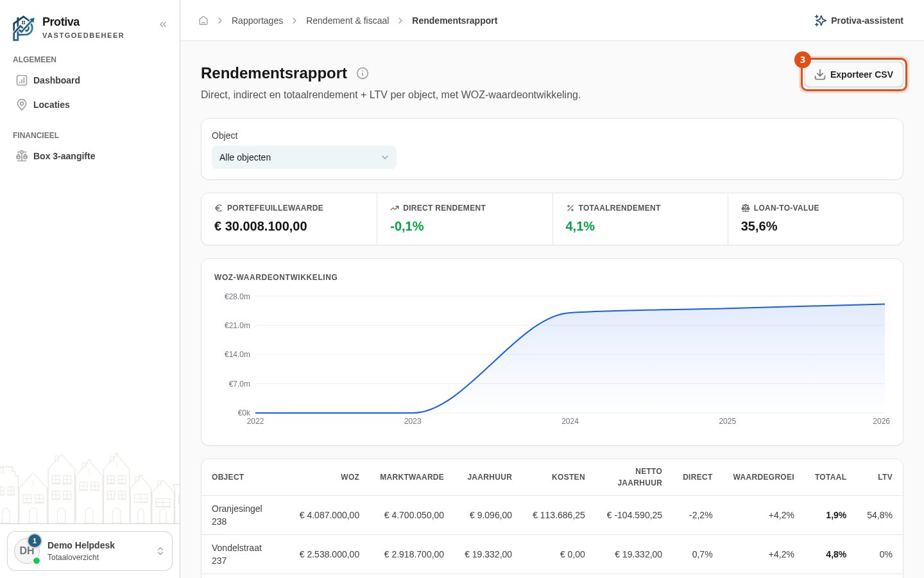The width and height of the screenshot is (924, 578).
Task: Go to Locaties in the sidebar
Action: point(90,105)
